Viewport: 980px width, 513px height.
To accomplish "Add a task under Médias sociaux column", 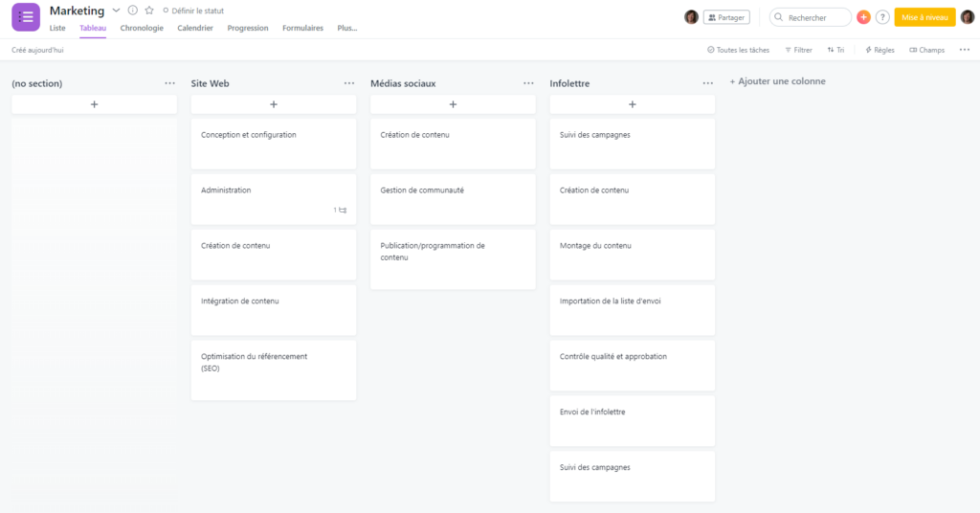I will click(x=453, y=104).
